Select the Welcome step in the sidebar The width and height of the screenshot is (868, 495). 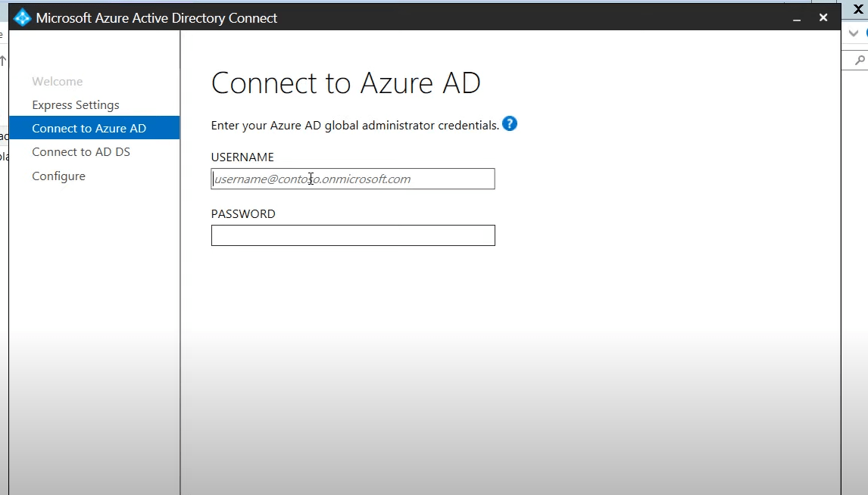[57, 81]
